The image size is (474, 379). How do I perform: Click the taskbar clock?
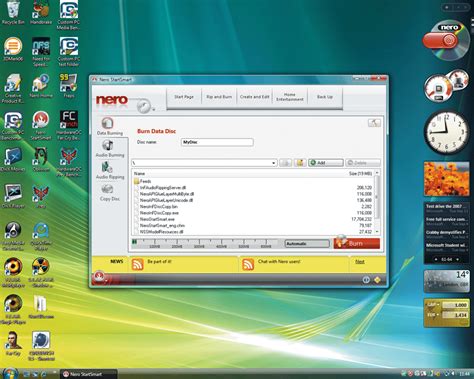tap(464, 374)
